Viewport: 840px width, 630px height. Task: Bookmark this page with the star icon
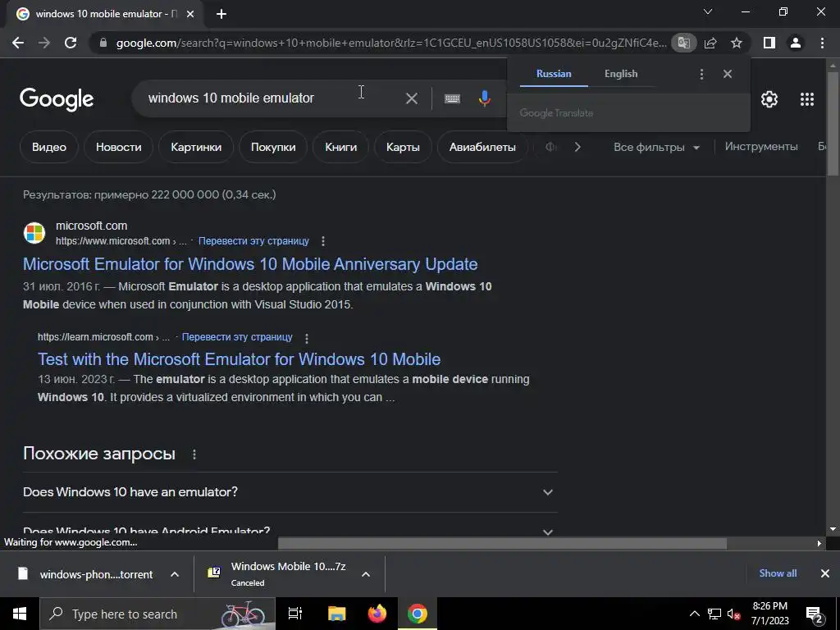737,43
